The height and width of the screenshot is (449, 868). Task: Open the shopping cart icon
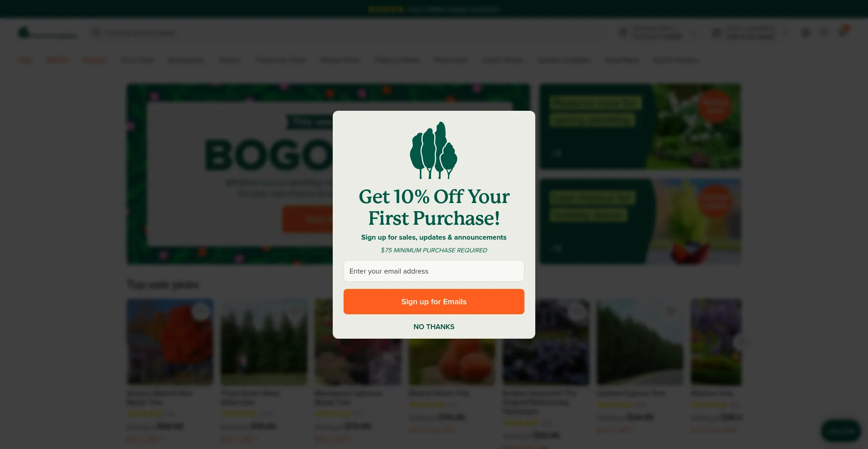842,32
